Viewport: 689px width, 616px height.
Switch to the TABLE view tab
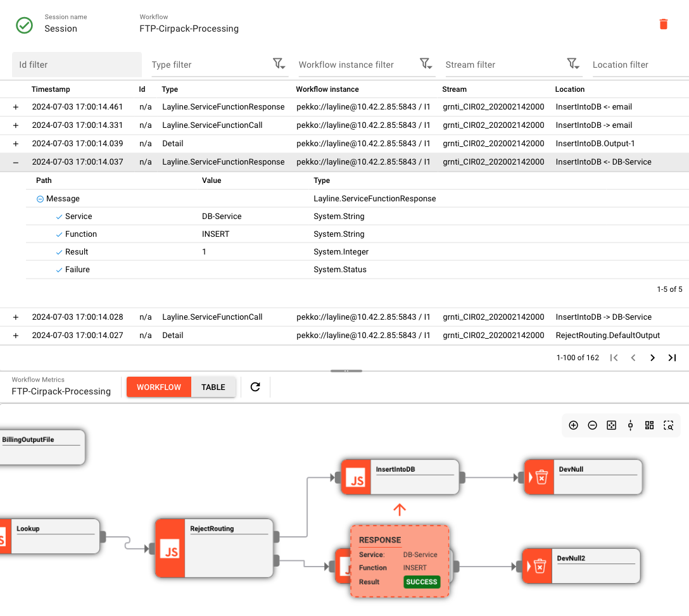point(213,387)
